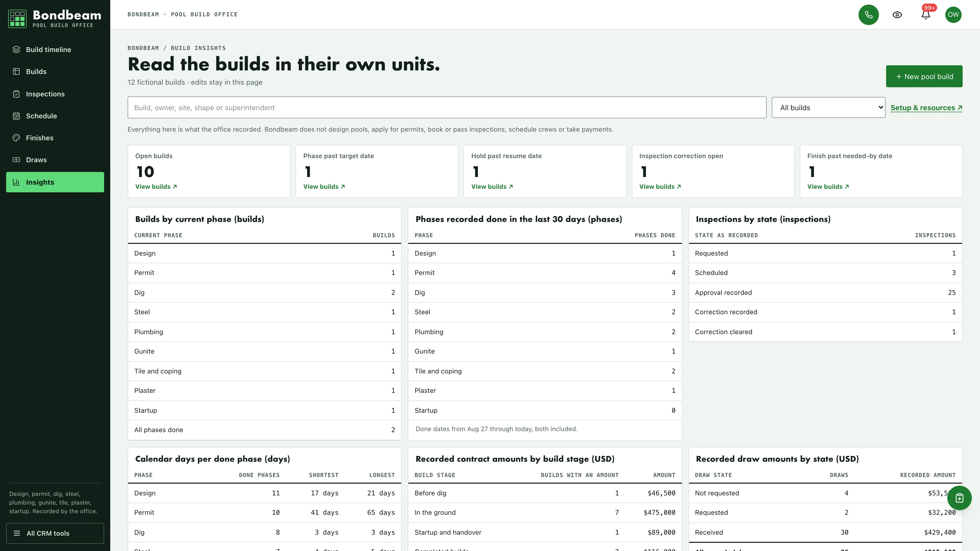View builds under Hold past resume date
Image resolution: width=980 pixels, height=551 pixels.
coord(492,186)
